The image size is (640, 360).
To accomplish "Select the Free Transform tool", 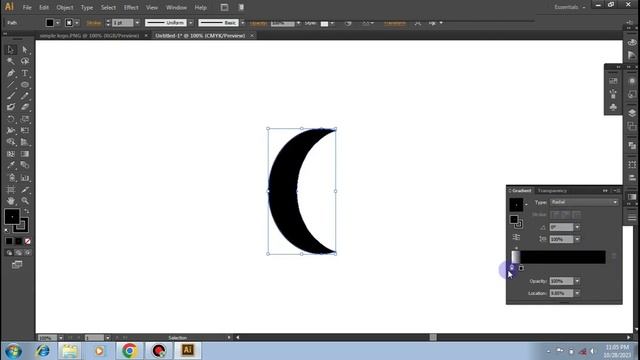I will pos(25,131).
